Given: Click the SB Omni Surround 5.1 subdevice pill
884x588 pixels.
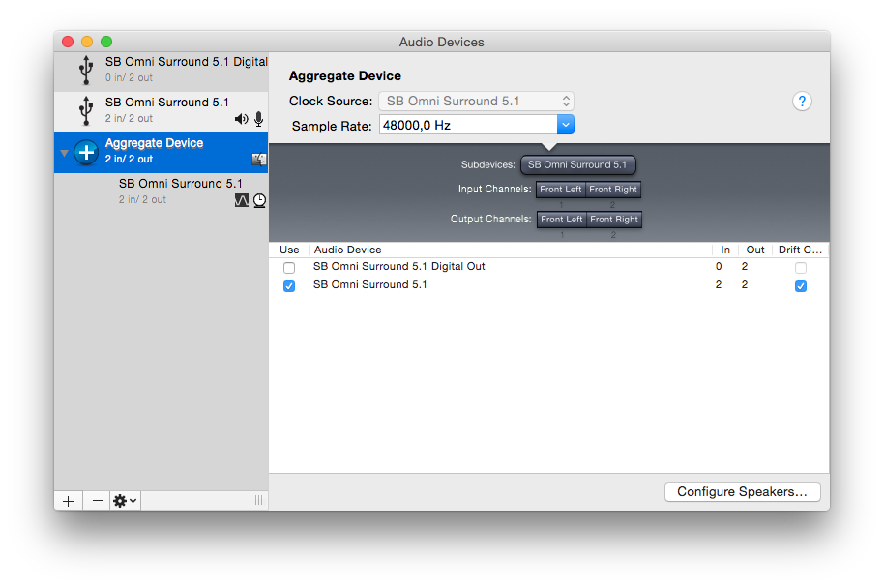Looking at the screenshot, I should click(577, 164).
